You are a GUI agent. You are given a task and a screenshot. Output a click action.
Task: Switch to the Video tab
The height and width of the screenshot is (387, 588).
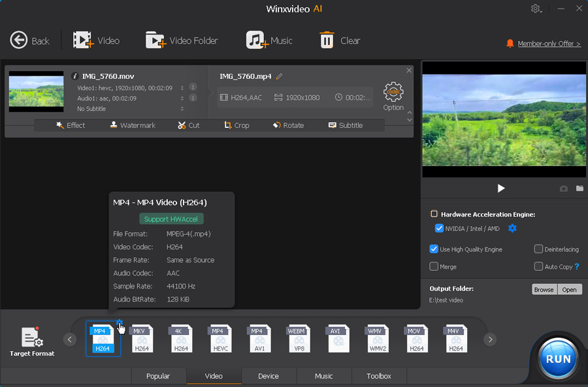[x=214, y=376]
